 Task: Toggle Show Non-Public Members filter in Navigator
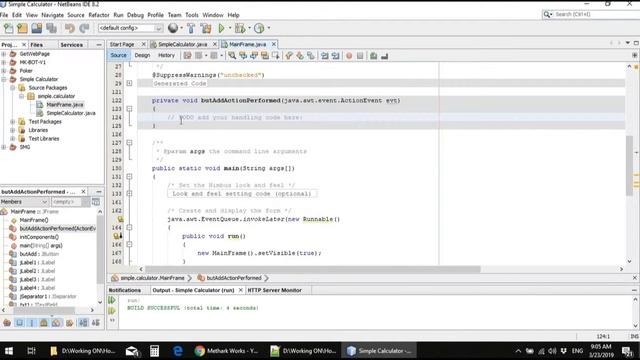[44, 323]
